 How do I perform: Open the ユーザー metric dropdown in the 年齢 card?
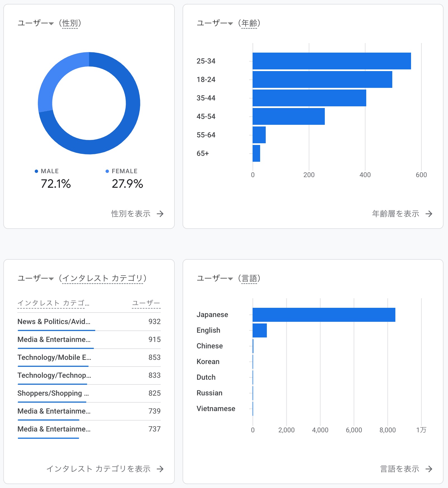[215, 23]
